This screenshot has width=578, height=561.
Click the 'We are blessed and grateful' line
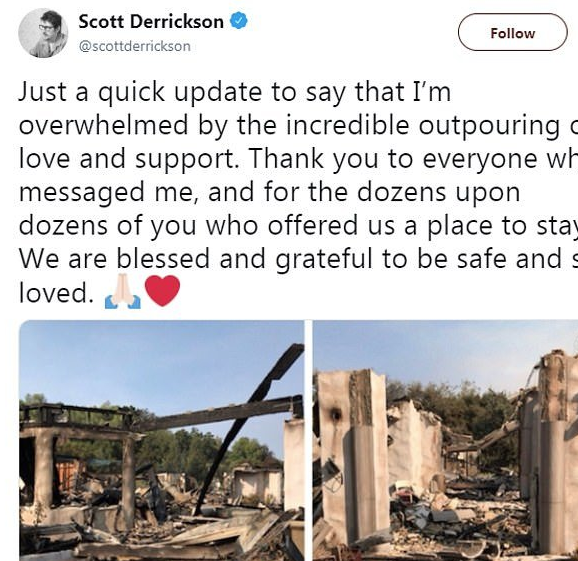(298, 258)
